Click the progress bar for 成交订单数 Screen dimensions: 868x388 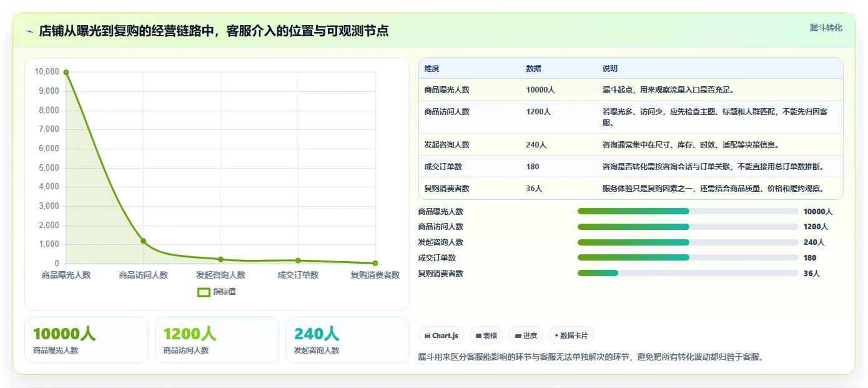[x=688, y=257]
